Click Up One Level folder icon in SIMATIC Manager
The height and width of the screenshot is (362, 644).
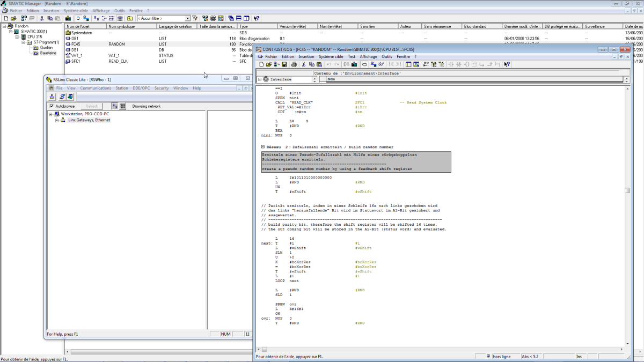[130, 18]
